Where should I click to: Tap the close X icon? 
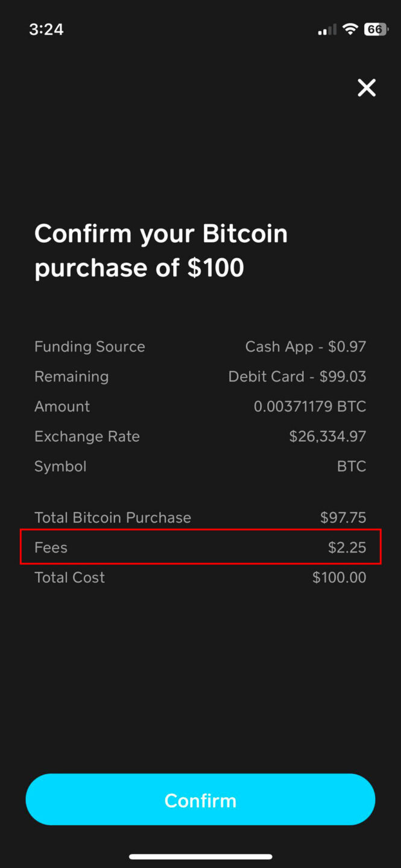367,87
